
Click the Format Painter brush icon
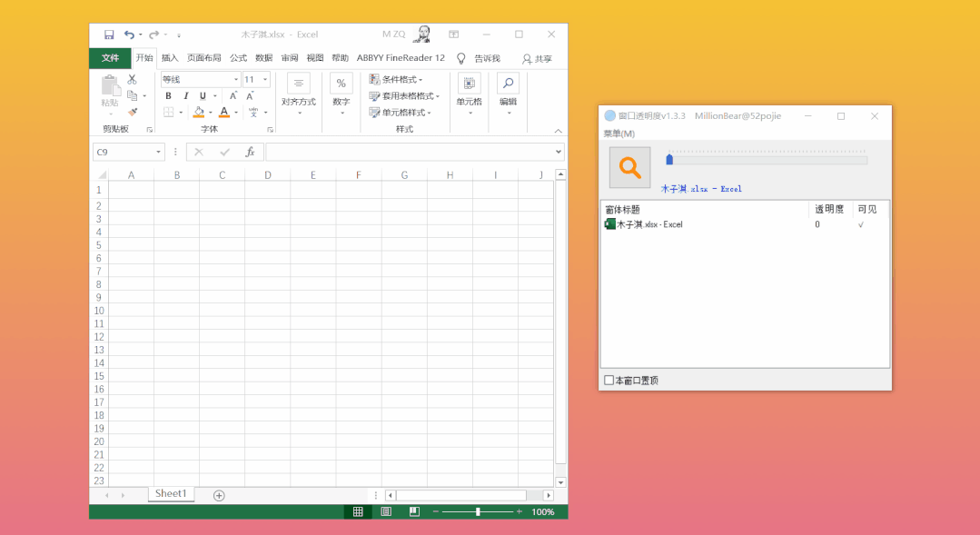point(132,112)
